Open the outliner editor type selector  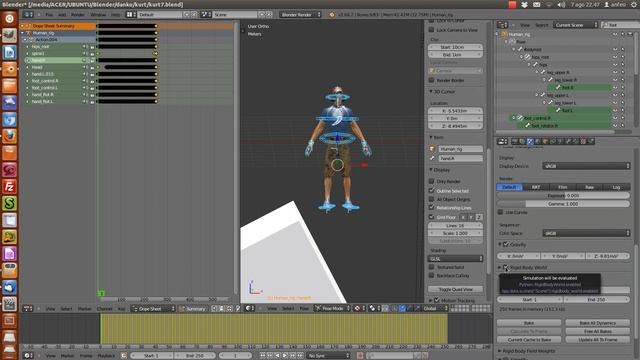(502, 25)
